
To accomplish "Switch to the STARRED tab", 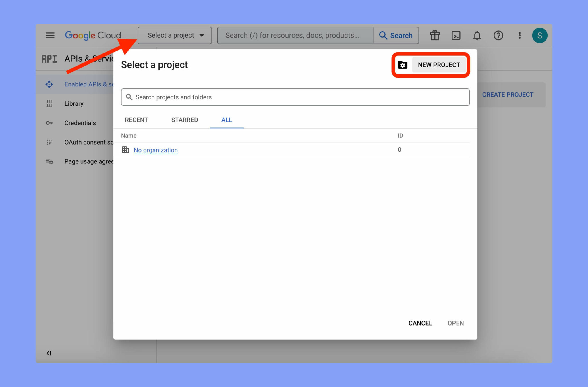I will point(185,120).
